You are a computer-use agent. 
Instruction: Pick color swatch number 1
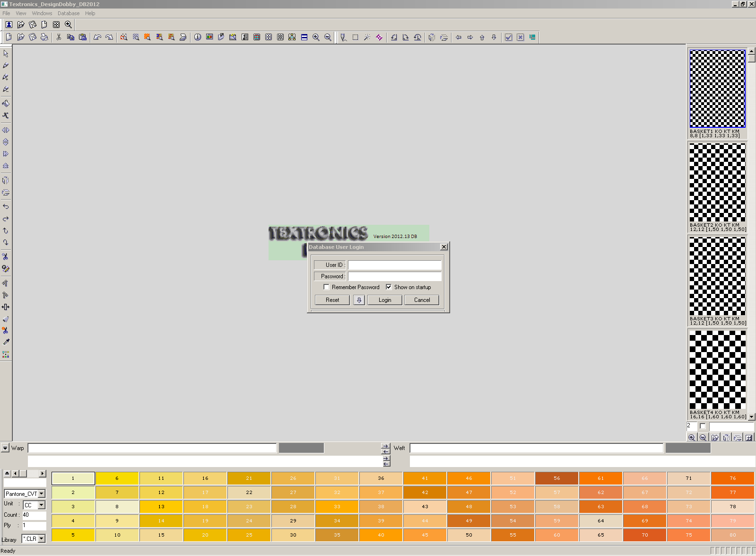click(x=73, y=478)
